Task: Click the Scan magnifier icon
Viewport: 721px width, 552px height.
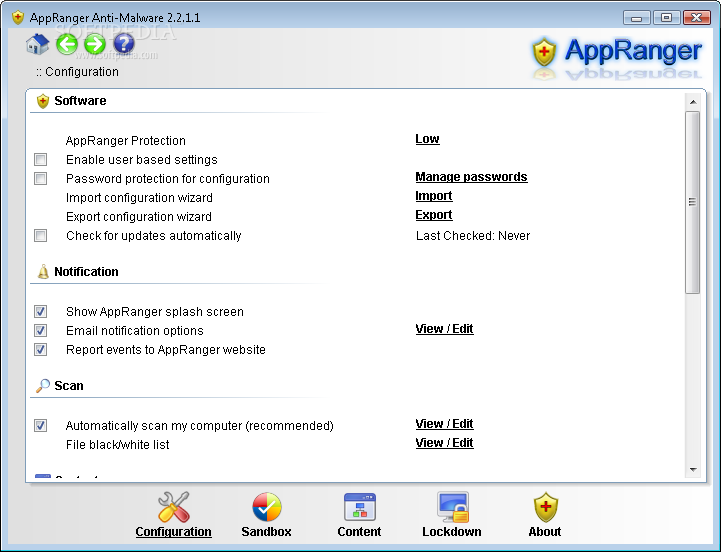Action: tap(43, 385)
